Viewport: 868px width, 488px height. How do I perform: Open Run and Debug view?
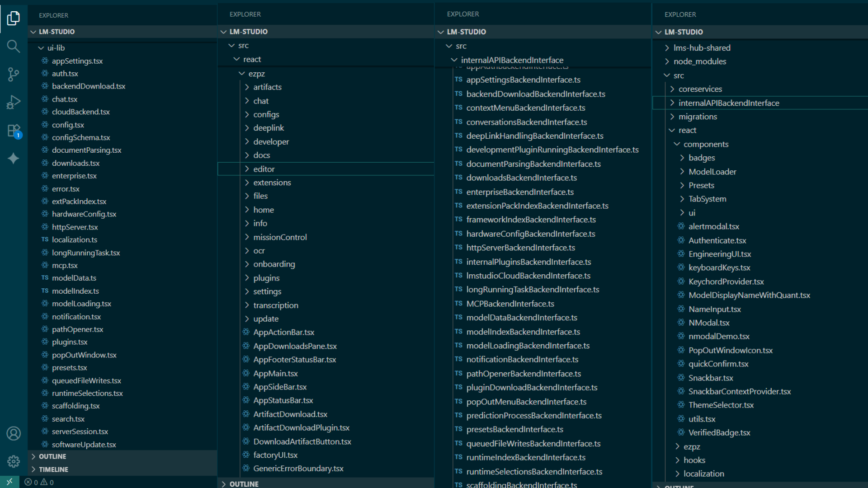click(x=14, y=103)
